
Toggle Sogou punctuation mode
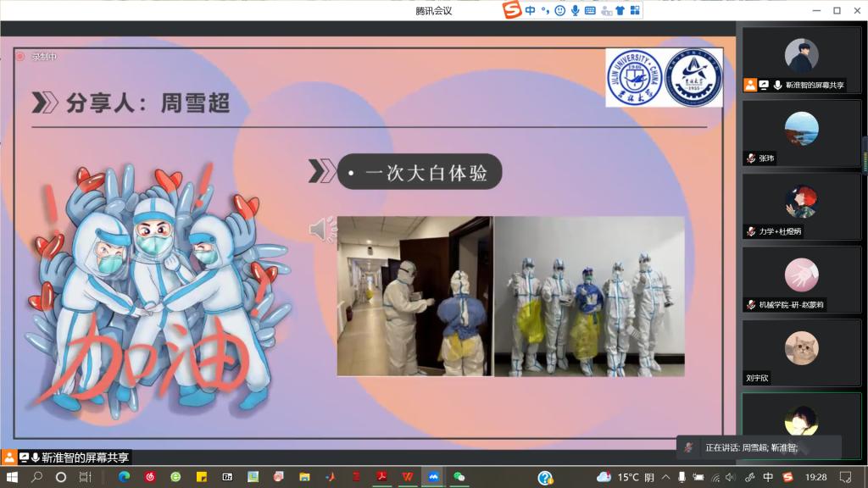point(546,10)
